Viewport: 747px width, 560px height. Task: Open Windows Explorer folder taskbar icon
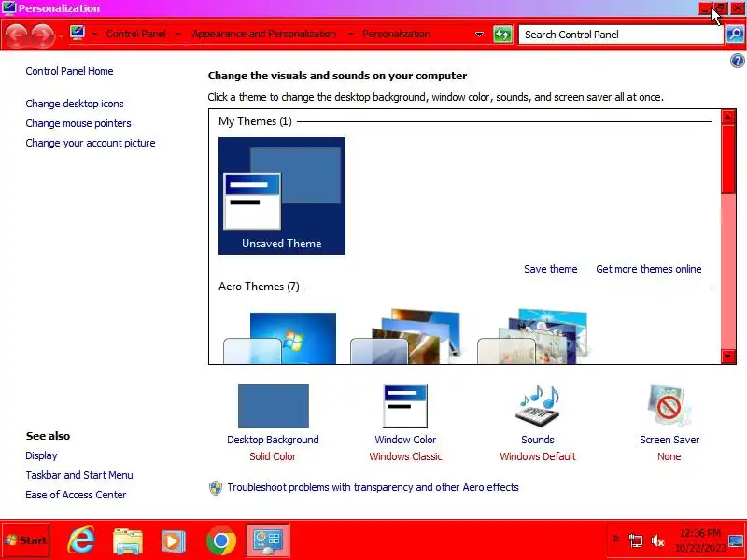pyautogui.click(x=128, y=541)
